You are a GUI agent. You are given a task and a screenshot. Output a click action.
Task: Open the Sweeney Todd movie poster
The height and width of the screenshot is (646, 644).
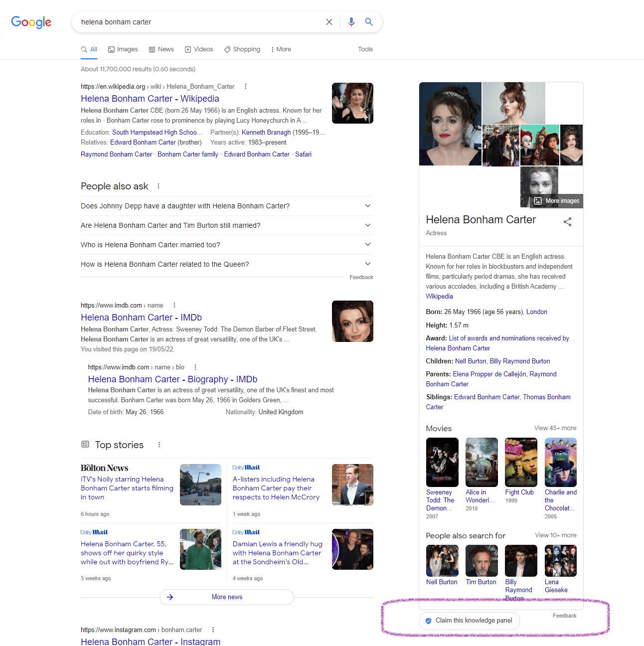(442, 463)
